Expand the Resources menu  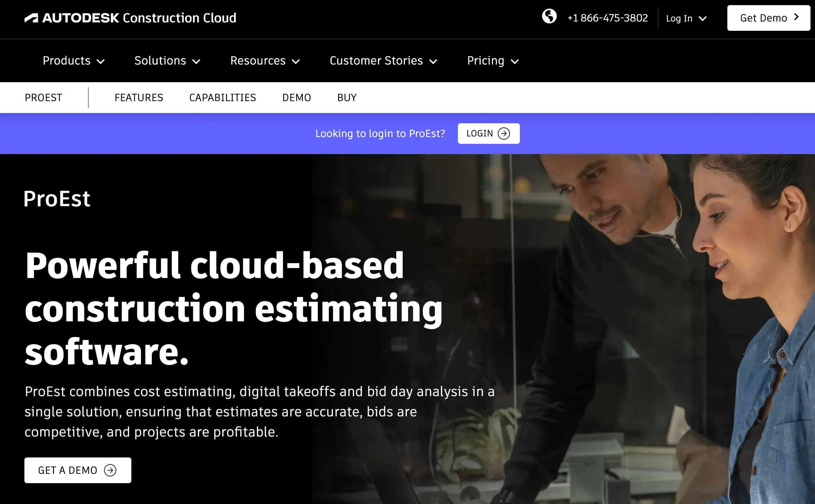click(265, 61)
